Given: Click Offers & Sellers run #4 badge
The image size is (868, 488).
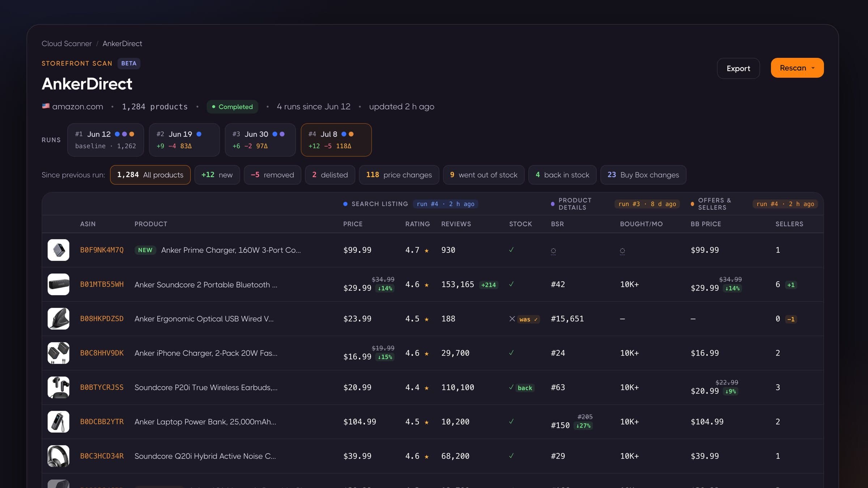Looking at the screenshot, I should [785, 204].
